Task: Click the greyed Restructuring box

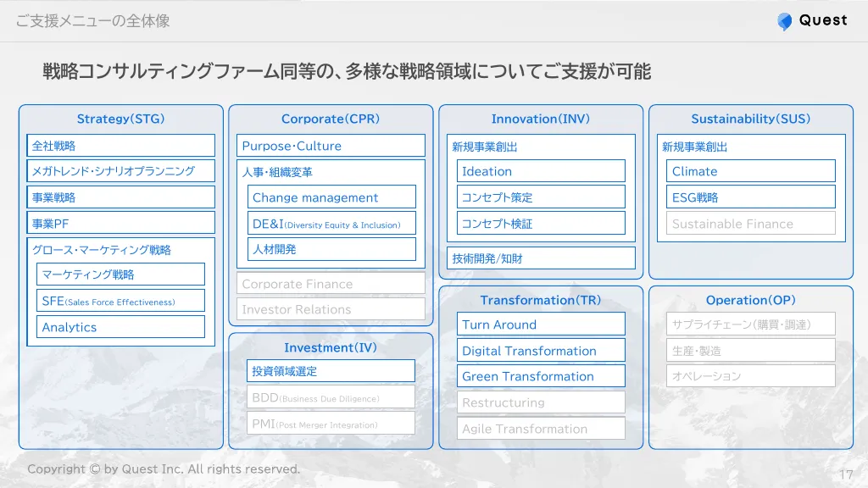Action: coord(541,402)
